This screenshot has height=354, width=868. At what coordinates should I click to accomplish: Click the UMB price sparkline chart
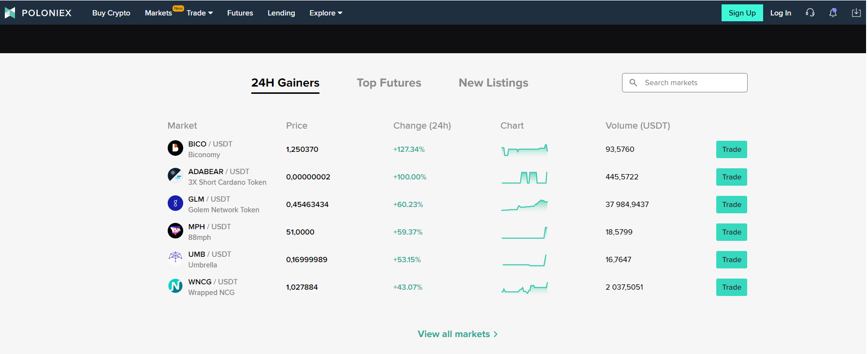pos(524,260)
